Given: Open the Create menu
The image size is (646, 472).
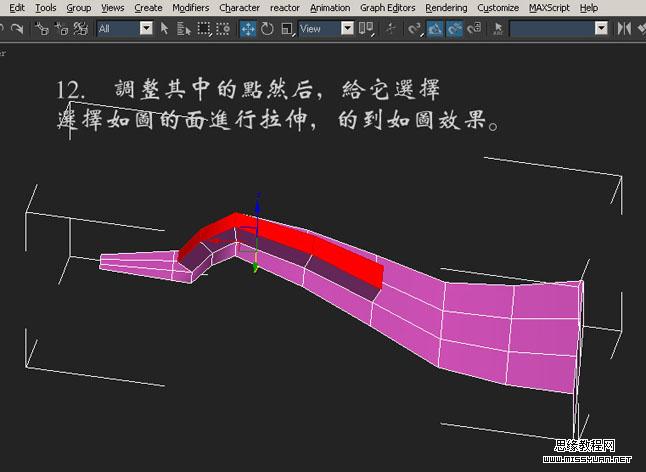Looking at the screenshot, I should [148, 8].
